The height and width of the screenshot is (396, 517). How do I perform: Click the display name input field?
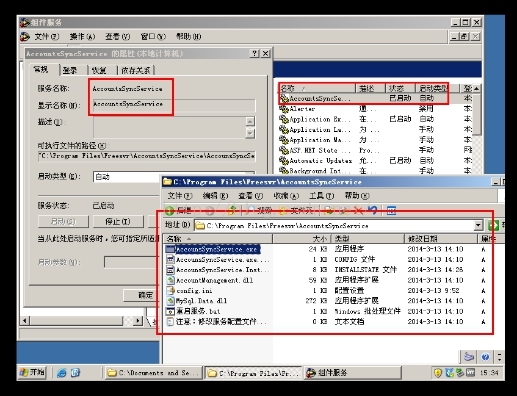174,105
